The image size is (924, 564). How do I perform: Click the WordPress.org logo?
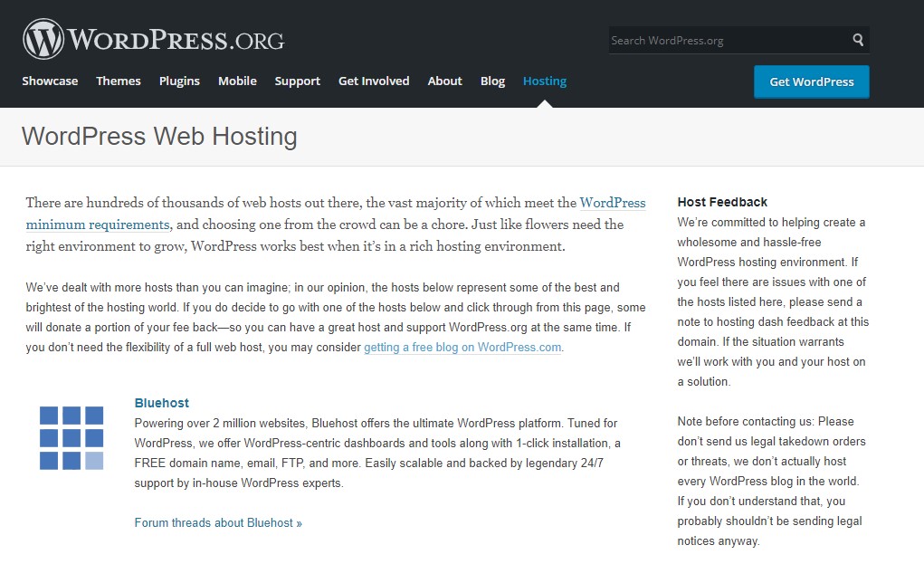154,40
